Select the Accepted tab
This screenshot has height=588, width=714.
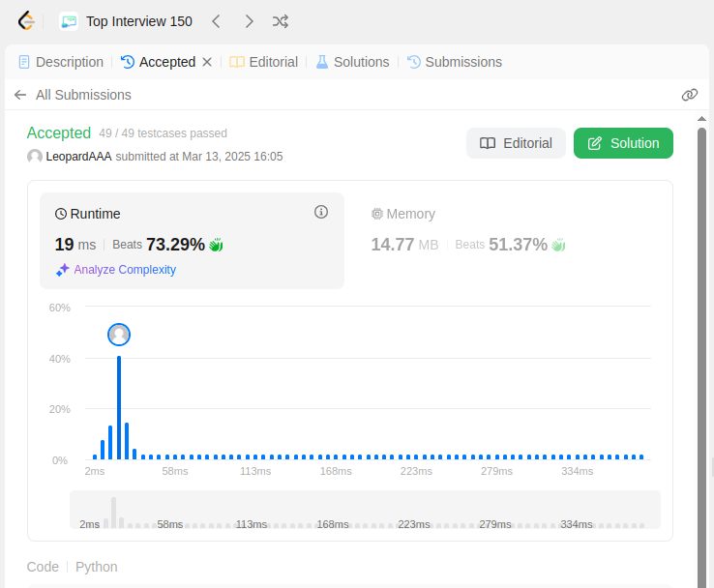click(x=159, y=62)
